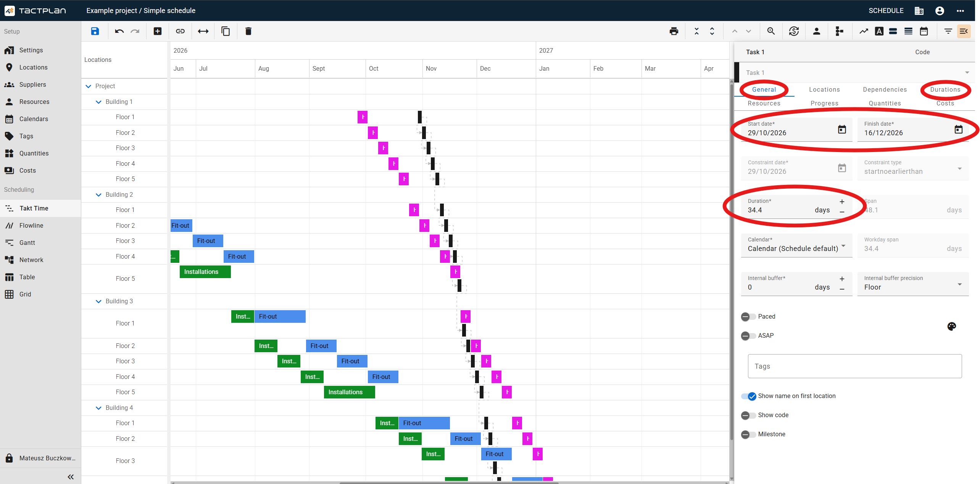The height and width of the screenshot is (484, 980).
Task: Enable the Milestone switch
Action: 748,434
